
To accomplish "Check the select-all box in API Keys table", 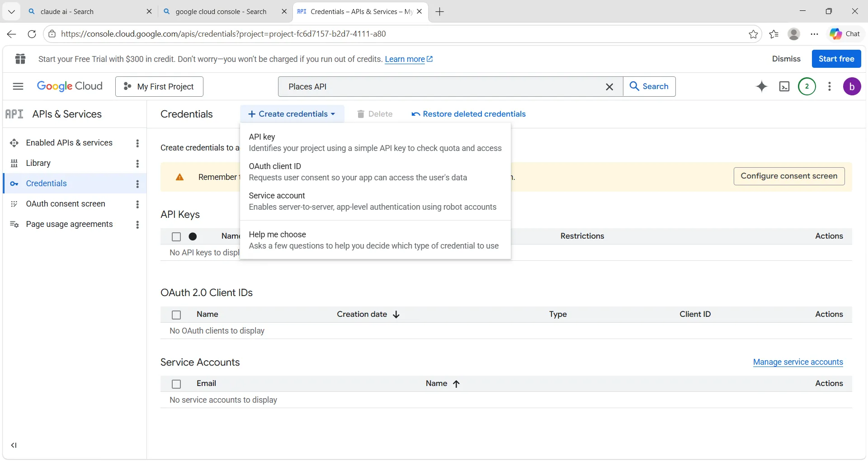I will click(x=176, y=236).
